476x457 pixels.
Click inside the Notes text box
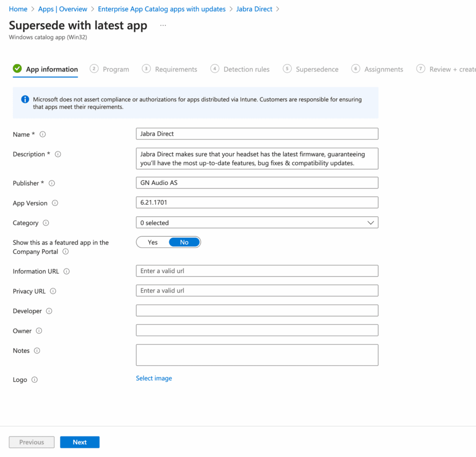(x=257, y=355)
